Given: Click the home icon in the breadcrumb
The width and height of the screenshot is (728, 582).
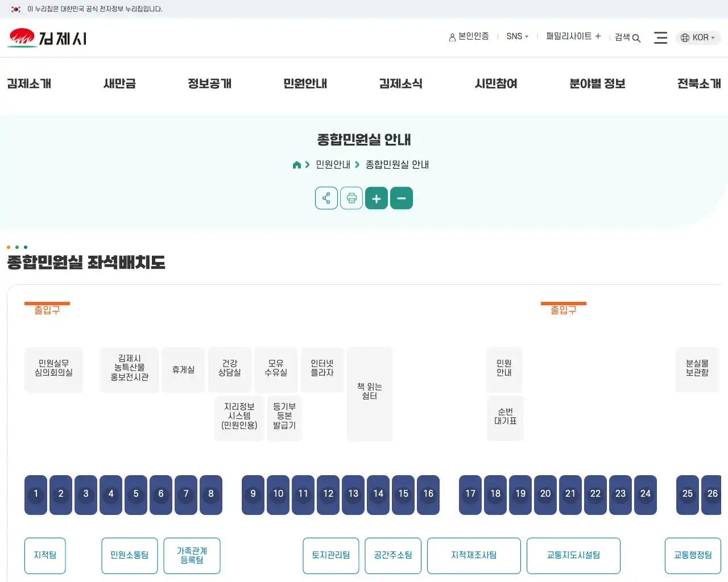Looking at the screenshot, I should point(296,164).
